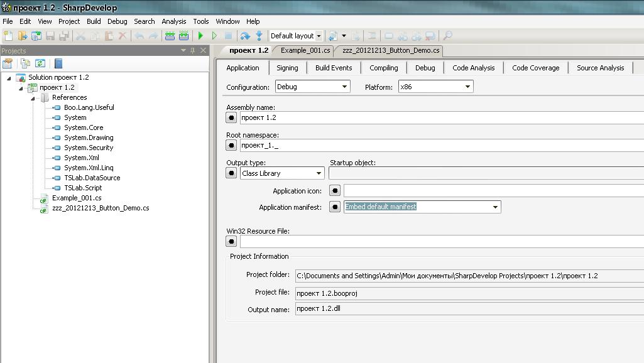Collapse the References tree node
The image size is (644, 363).
click(x=33, y=98)
